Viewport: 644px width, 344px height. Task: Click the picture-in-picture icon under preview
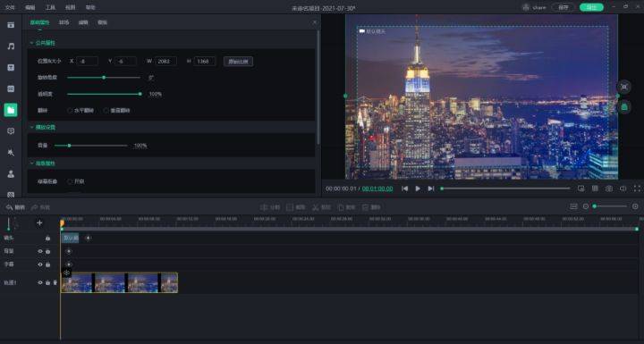(580, 189)
